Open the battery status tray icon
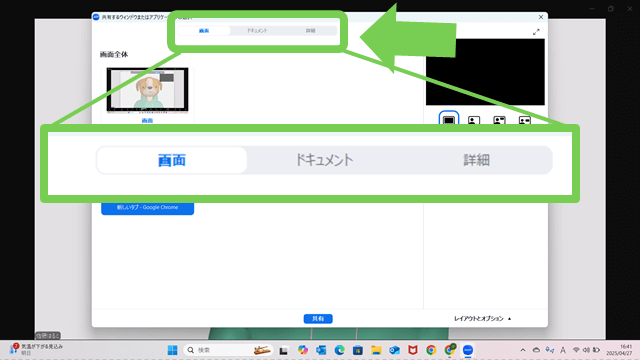The width and height of the screenshot is (640, 360). (596, 350)
